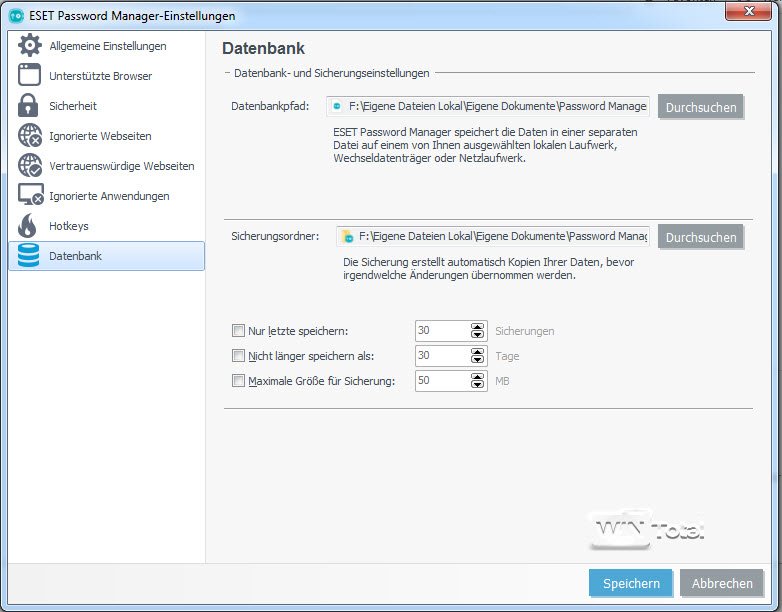The height and width of the screenshot is (612, 782).
Task: Close the ESET Password Manager settings window
Action: [x=748, y=11]
